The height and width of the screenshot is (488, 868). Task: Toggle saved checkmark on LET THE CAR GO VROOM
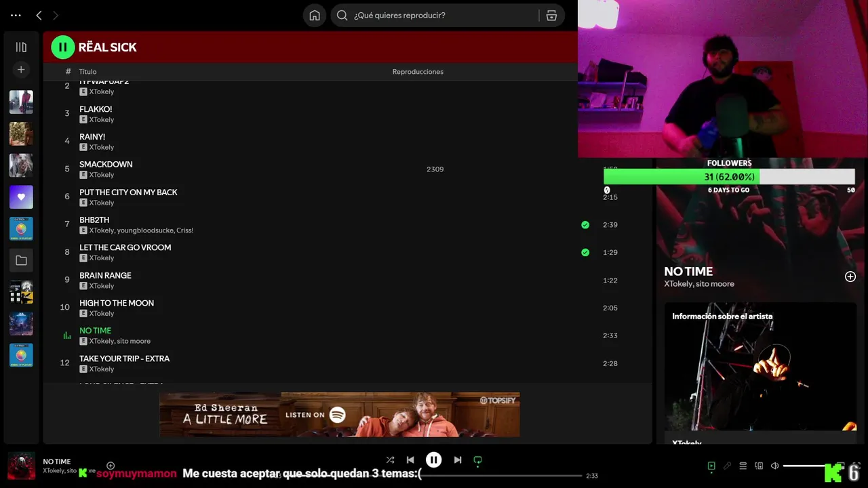pos(585,252)
